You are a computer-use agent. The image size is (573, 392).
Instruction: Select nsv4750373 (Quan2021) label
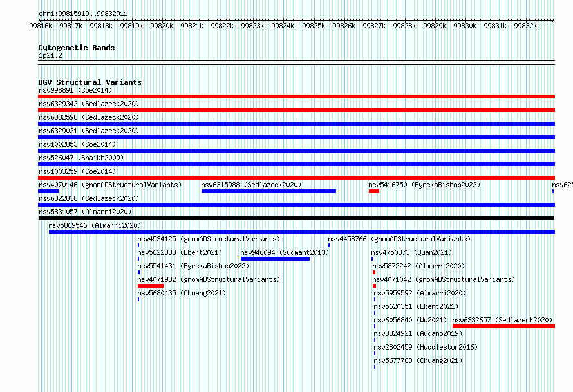[x=411, y=252]
